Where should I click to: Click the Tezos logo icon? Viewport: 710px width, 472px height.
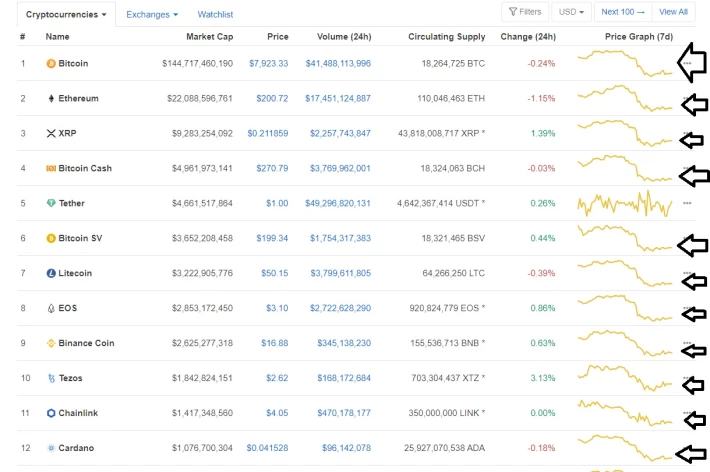point(51,378)
